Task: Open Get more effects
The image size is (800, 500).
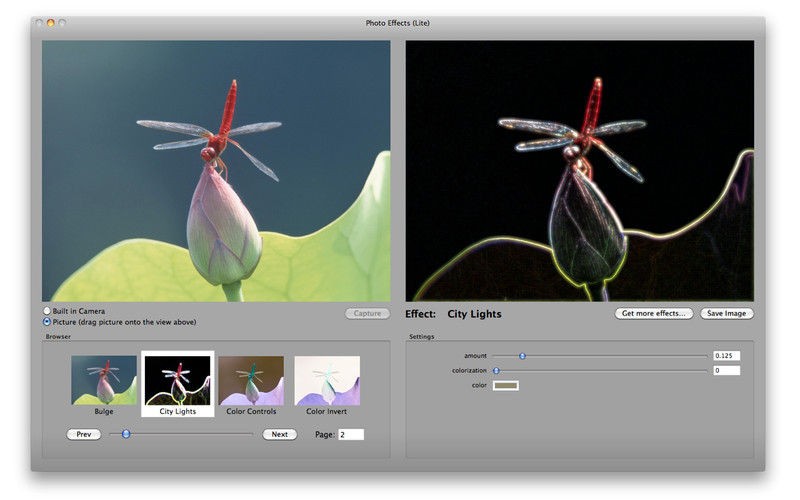Action: pyautogui.click(x=654, y=313)
